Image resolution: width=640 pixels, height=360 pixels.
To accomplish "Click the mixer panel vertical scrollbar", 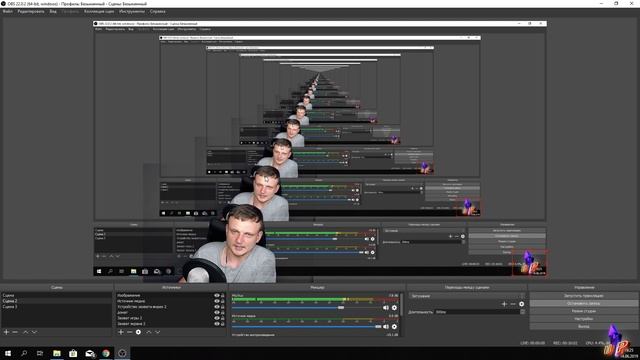I will [402, 304].
